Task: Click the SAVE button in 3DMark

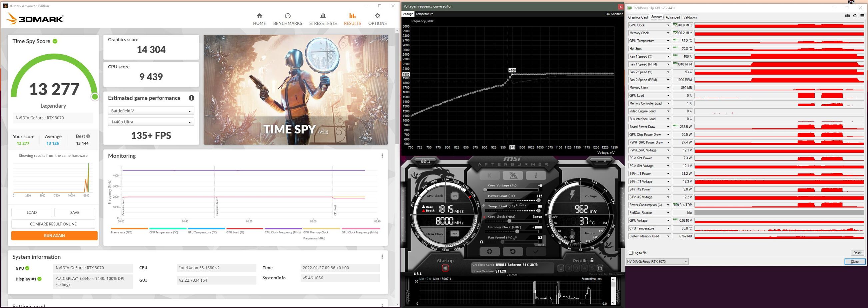Action: [75, 212]
